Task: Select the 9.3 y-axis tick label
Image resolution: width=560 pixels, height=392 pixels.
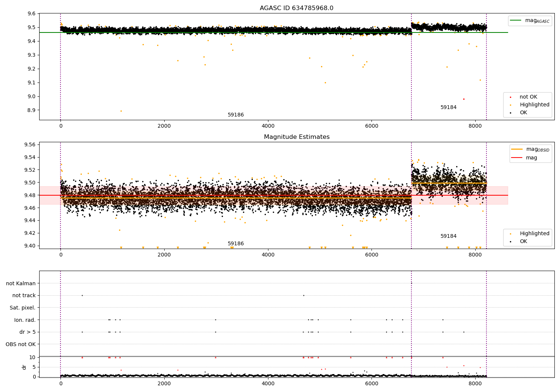Action: coord(32,55)
